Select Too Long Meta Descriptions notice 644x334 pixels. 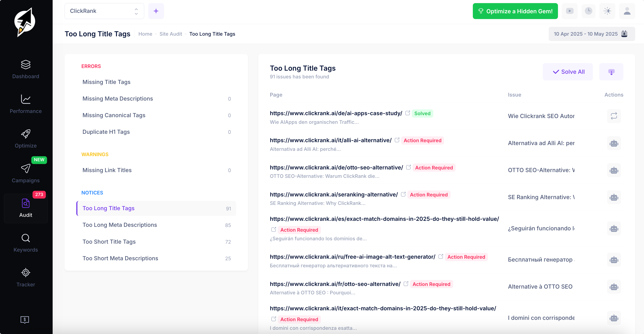coord(120,225)
